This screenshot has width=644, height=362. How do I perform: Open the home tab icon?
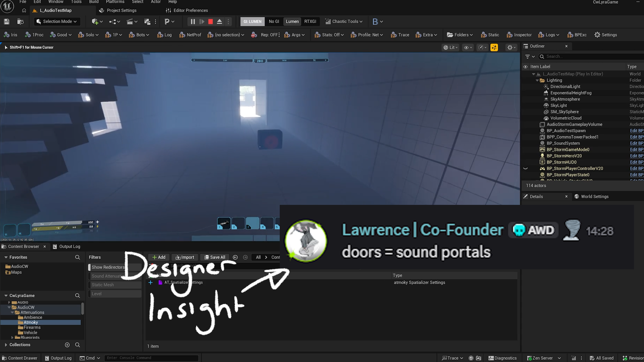pyautogui.click(x=24, y=11)
